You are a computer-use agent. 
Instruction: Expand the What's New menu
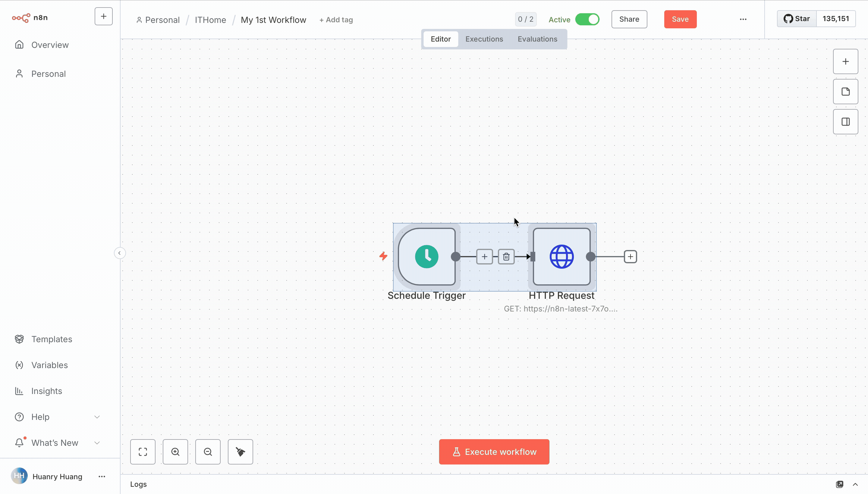pyautogui.click(x=57, y=443)
